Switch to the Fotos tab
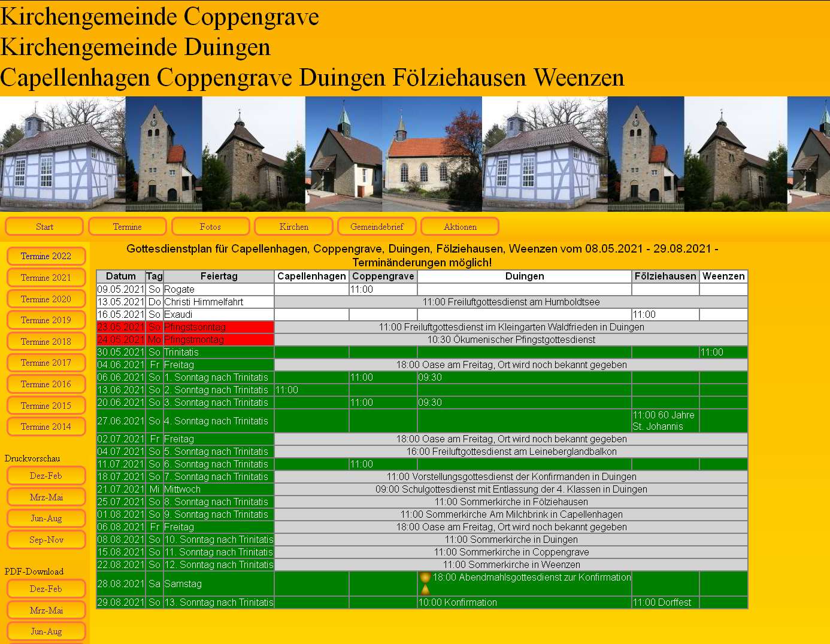 coord(210,226)
